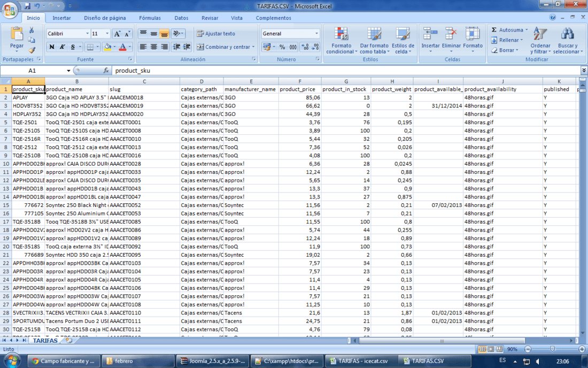Apply red font color A
This screenshot has height=368, width=588.
[122, 47]
